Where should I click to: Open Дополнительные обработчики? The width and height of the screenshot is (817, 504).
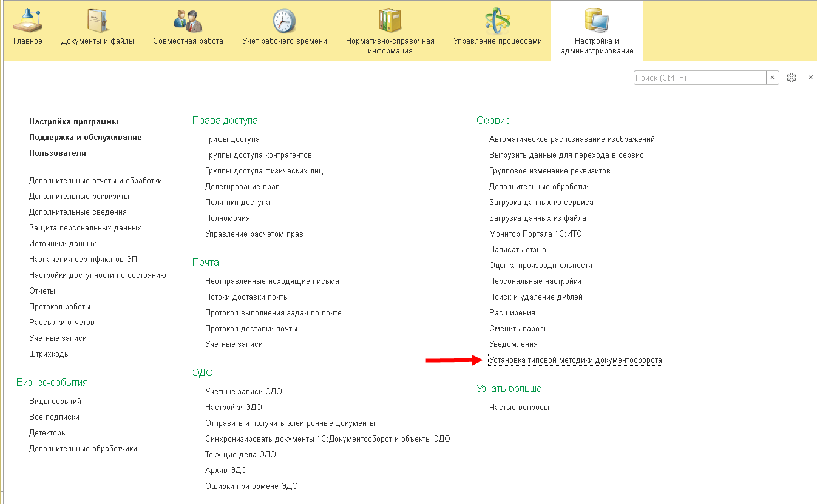click(x=83, y=449)
